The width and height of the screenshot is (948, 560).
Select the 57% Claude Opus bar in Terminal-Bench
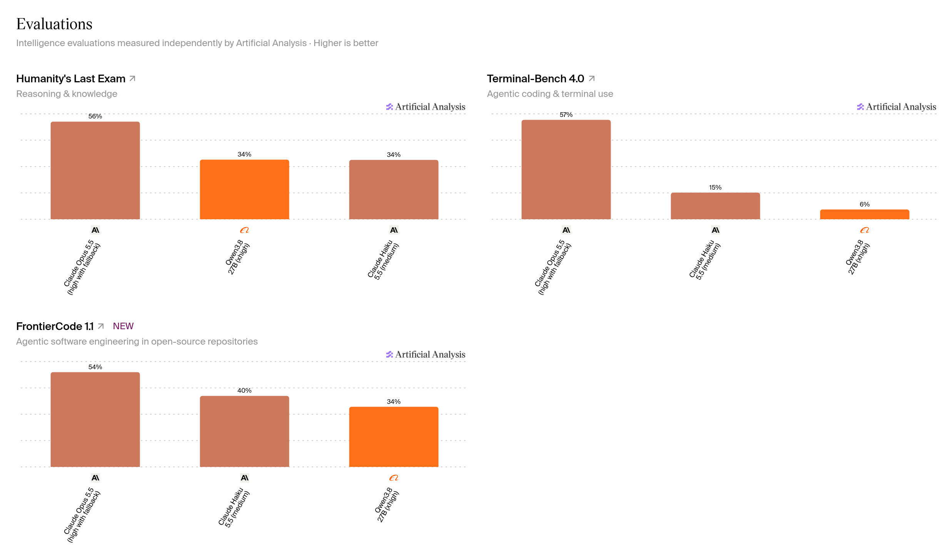point(566,170)
